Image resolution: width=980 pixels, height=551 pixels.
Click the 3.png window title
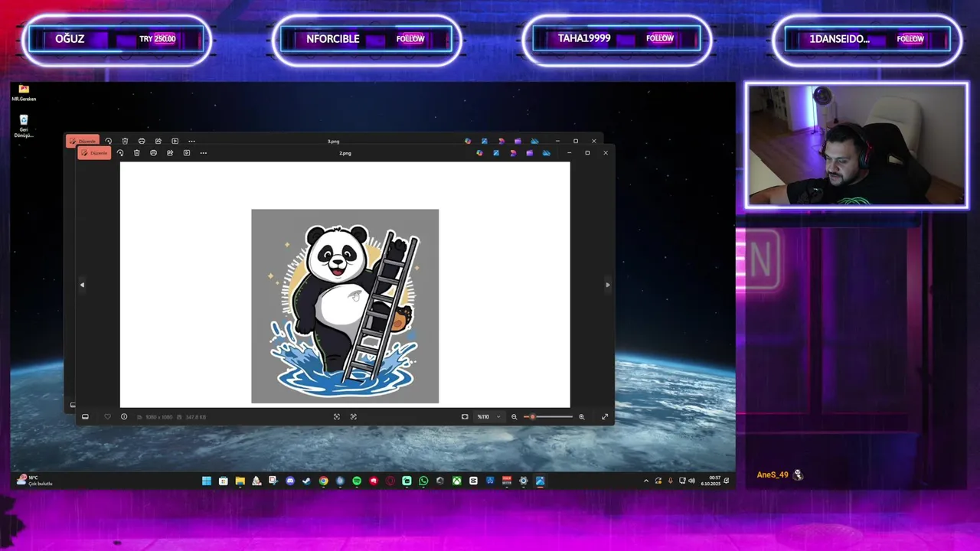tap(334, 142)
